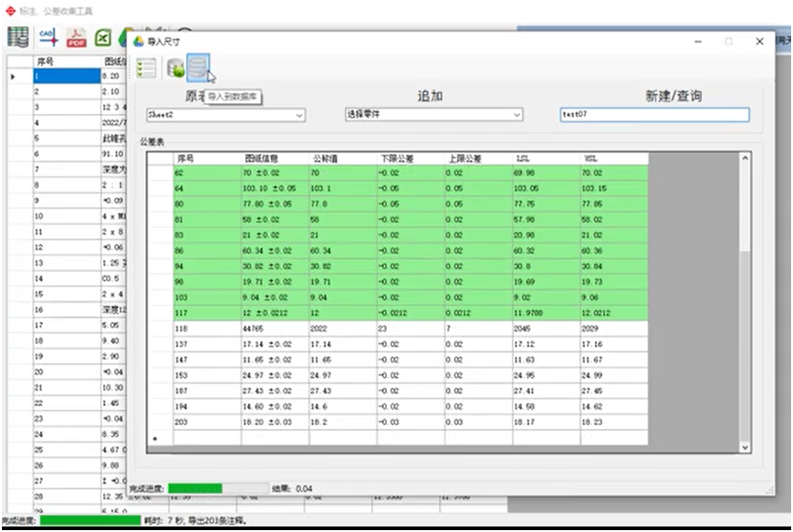
Task: Select row 15 in background main table
Action: [x=67, y=295]
